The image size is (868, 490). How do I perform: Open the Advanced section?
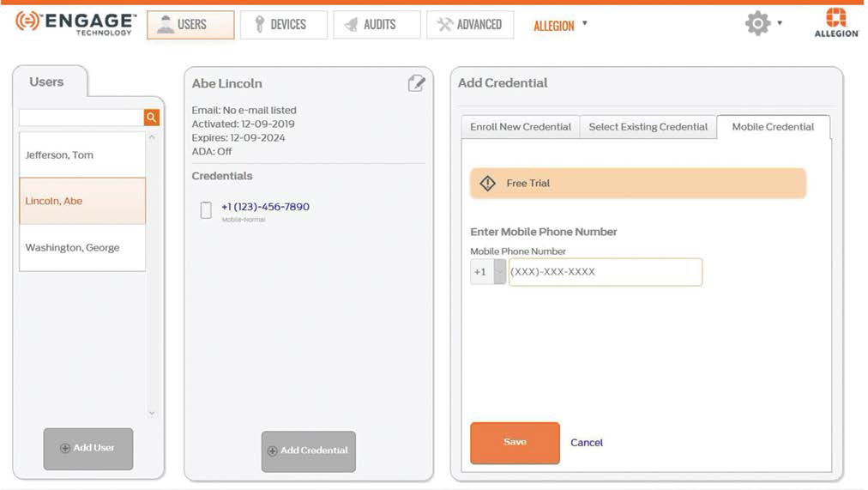469,25
